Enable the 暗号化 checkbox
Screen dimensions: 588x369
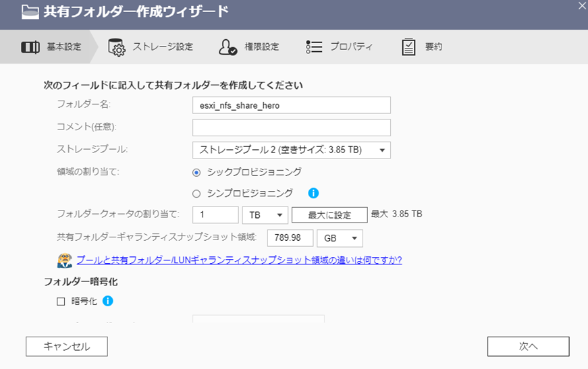61,302
